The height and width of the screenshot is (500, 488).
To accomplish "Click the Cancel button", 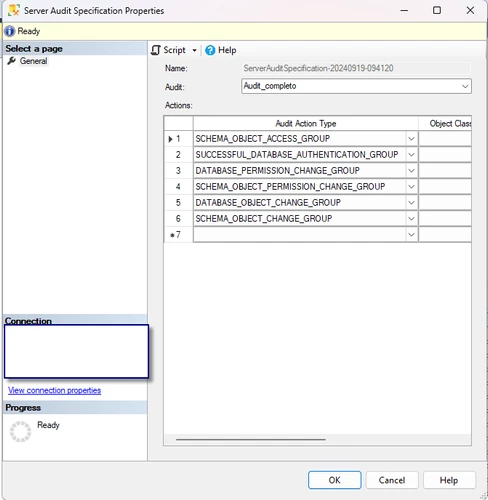I will pyautogui.click(x=392, y=480).
